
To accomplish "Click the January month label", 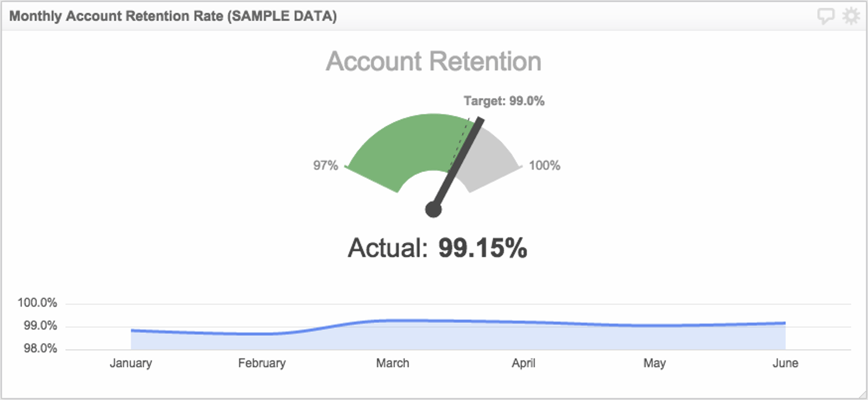I will point(131,363).
